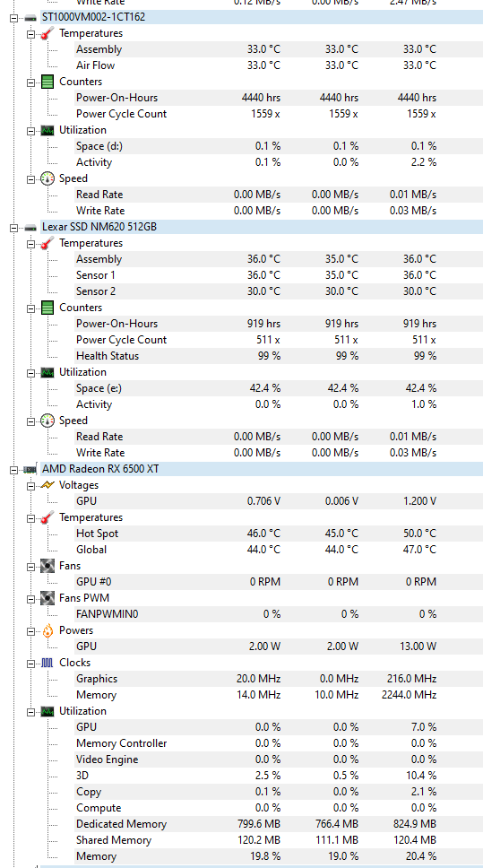Click Utilization graph icon under Radeon
Viewport: 483px width, 868px height.
click(47, 711)
